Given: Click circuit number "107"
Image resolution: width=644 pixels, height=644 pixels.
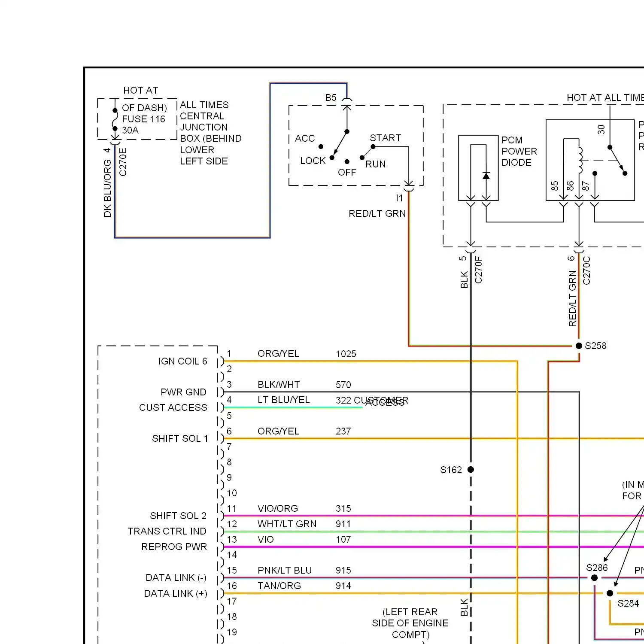Looking at the screenshot, I should 343,539.
